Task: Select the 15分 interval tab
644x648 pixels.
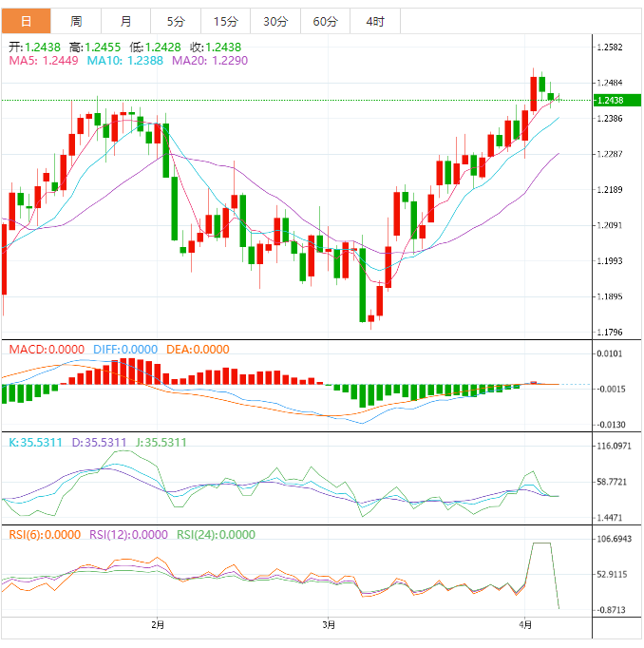Action: tap(225, 21)
